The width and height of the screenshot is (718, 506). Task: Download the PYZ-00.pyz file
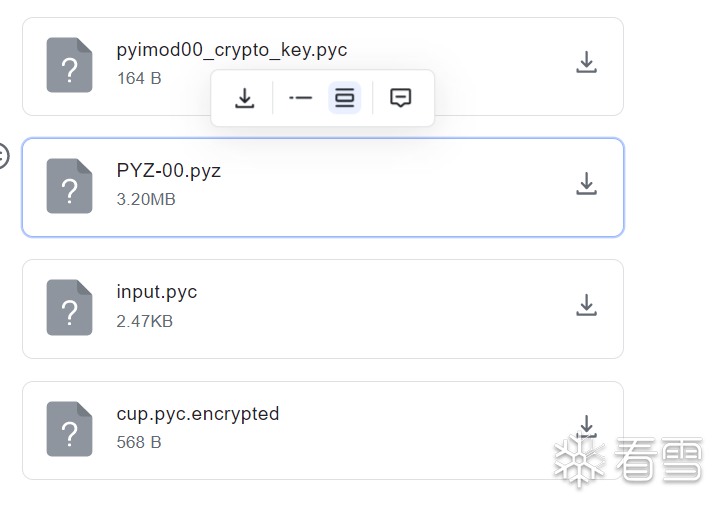tap(586, 184)
